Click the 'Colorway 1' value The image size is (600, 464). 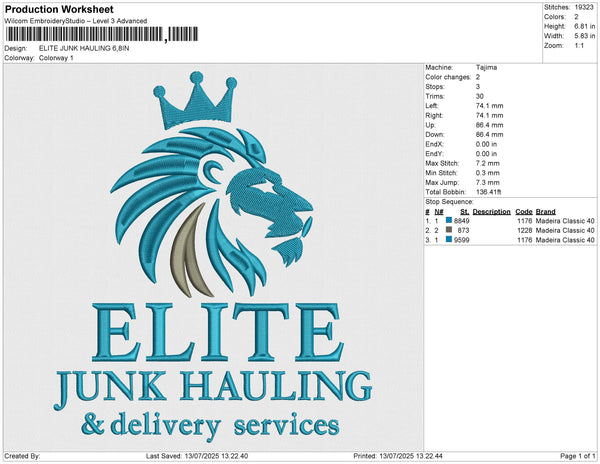[x=56, y=58]
